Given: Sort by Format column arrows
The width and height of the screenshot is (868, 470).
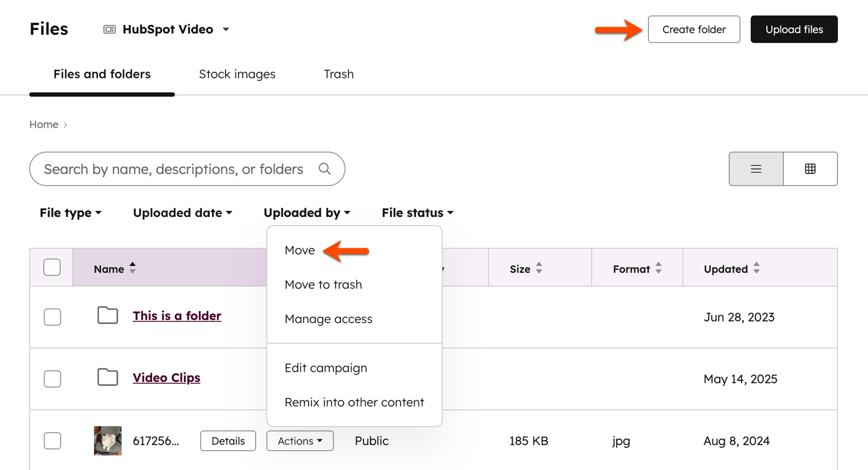Looking at the screenshot, I should [x=659, y=268].
